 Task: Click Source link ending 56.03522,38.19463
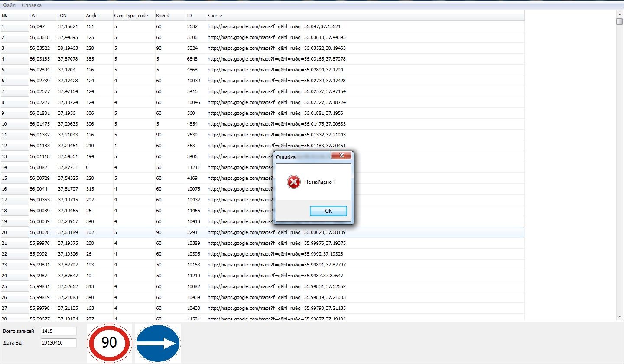coord(276,48)
